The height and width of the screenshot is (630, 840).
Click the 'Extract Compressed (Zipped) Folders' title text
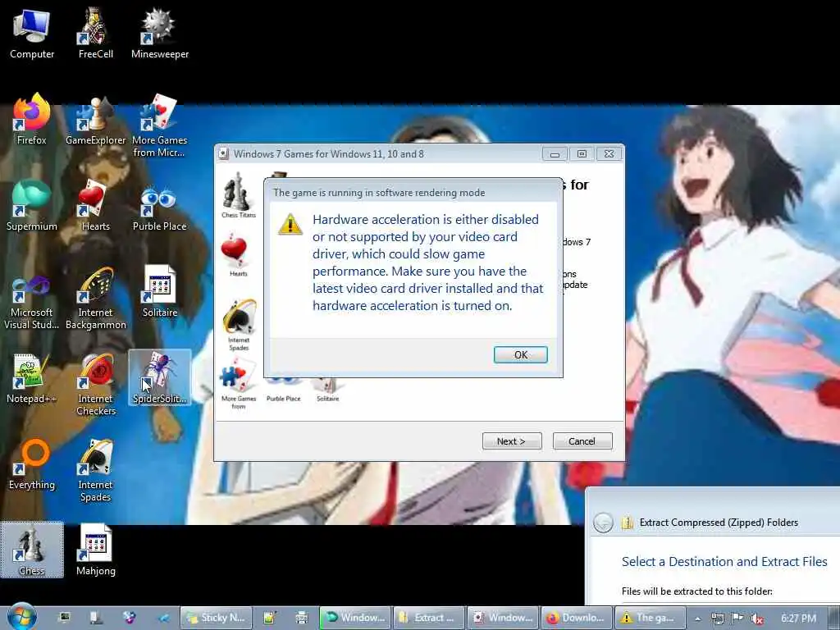pyautogui.click(x=719, y=523)
